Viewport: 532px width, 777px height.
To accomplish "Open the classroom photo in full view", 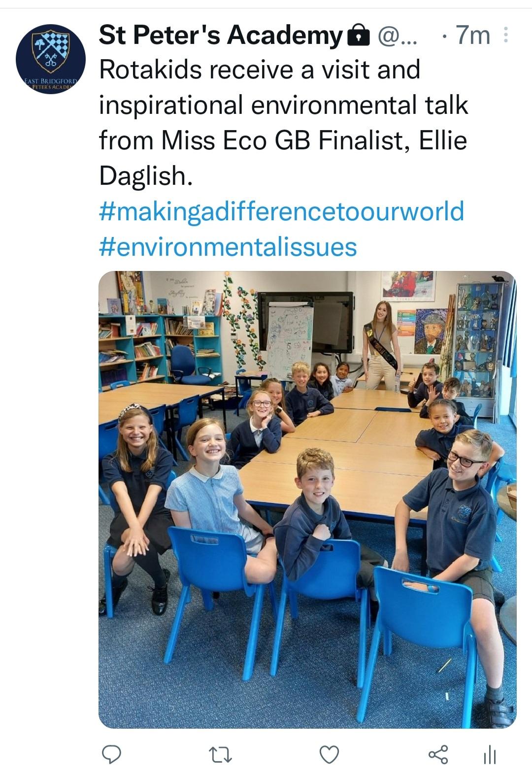I will [x=307, y=500].
